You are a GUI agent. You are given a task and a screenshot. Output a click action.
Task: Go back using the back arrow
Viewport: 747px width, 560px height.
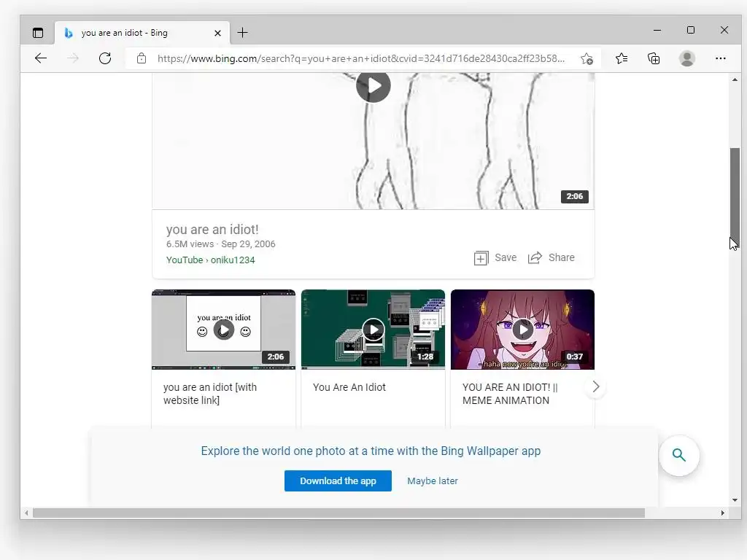pyautogui.click(x=41, y=58)
